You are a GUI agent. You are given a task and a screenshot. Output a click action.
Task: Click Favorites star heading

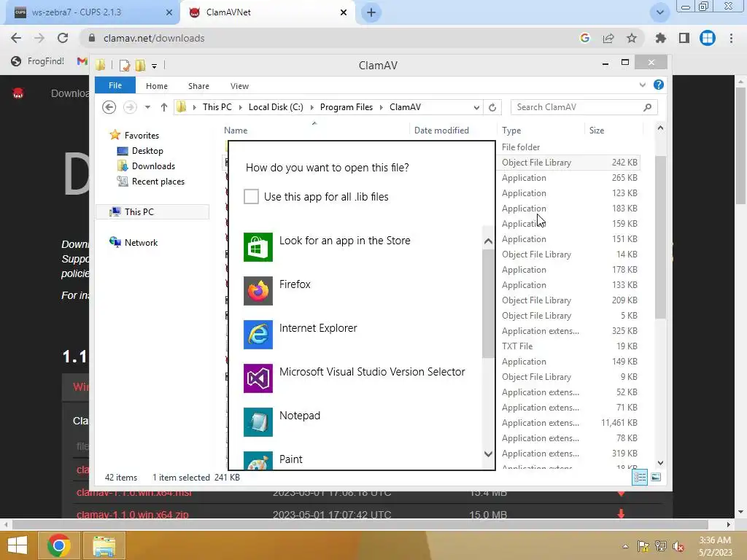(134, 135)
